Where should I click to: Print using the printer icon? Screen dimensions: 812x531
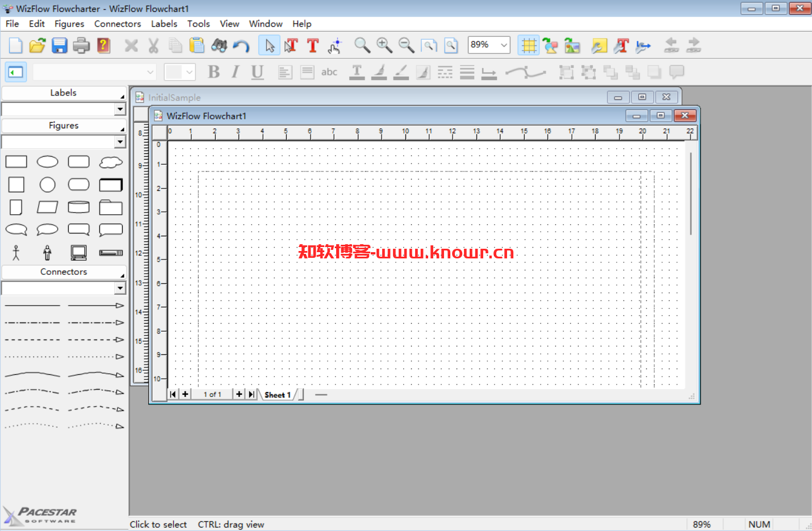tap(81, 45)
